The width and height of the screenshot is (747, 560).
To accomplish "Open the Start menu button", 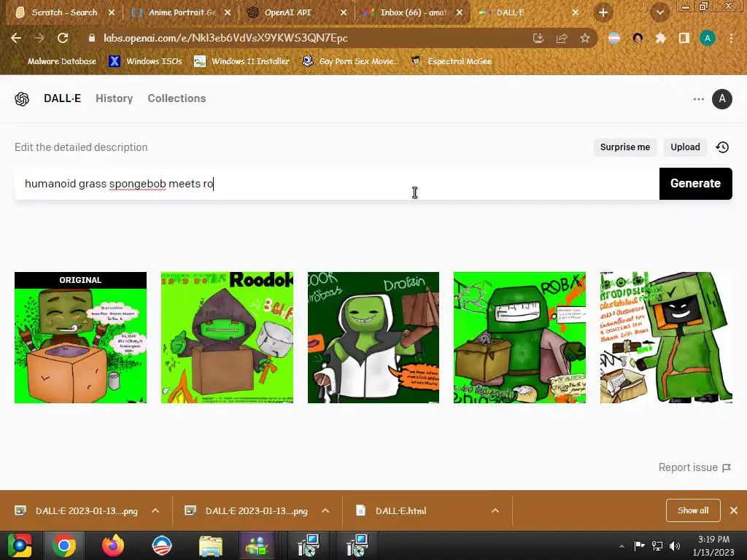I will pos(20,545).
